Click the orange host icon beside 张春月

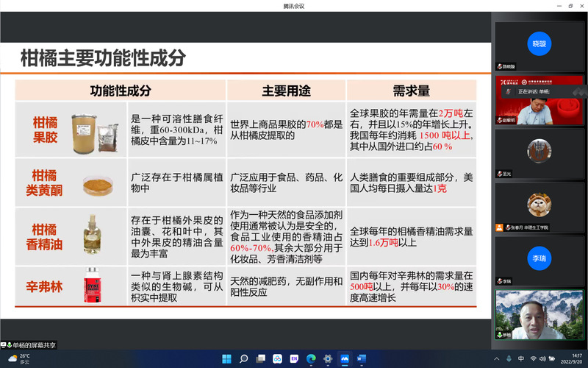(500, 227)
